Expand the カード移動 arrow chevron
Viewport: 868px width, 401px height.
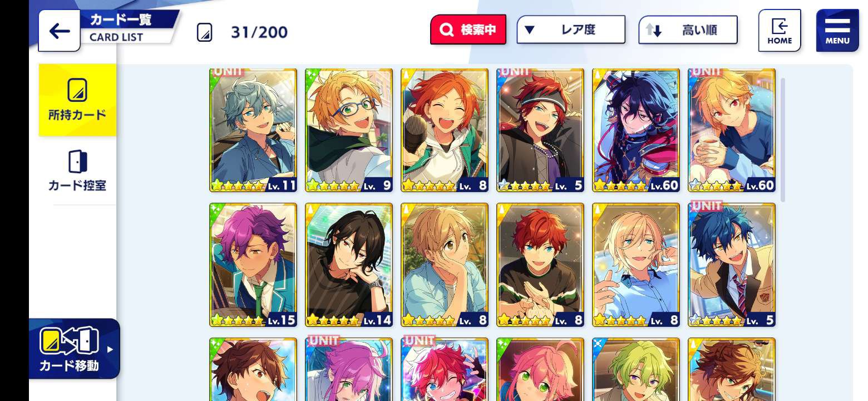click(110, 349)
